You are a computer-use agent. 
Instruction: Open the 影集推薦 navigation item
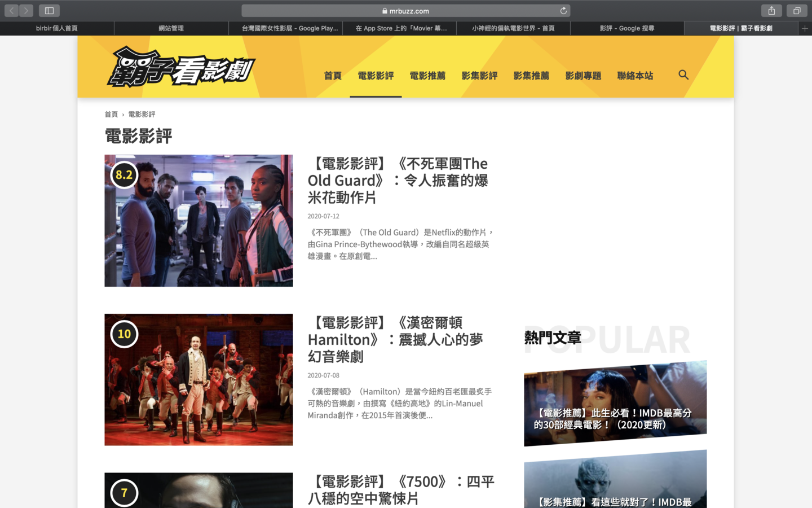531,76
